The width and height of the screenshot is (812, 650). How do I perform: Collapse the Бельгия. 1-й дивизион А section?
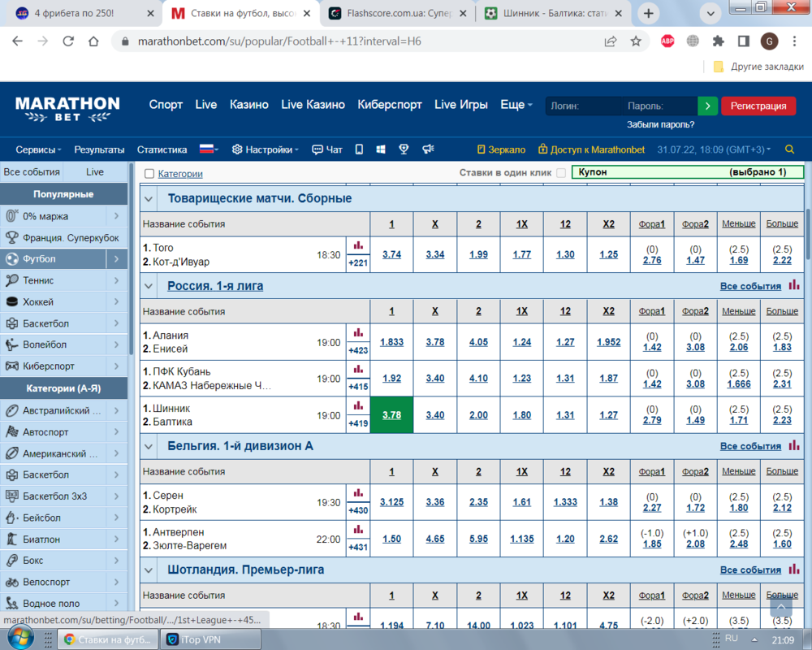pyautogui.click(x=149, y=446)
